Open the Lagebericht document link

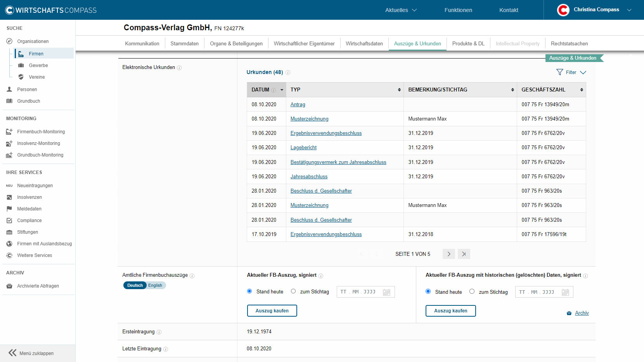303,147
